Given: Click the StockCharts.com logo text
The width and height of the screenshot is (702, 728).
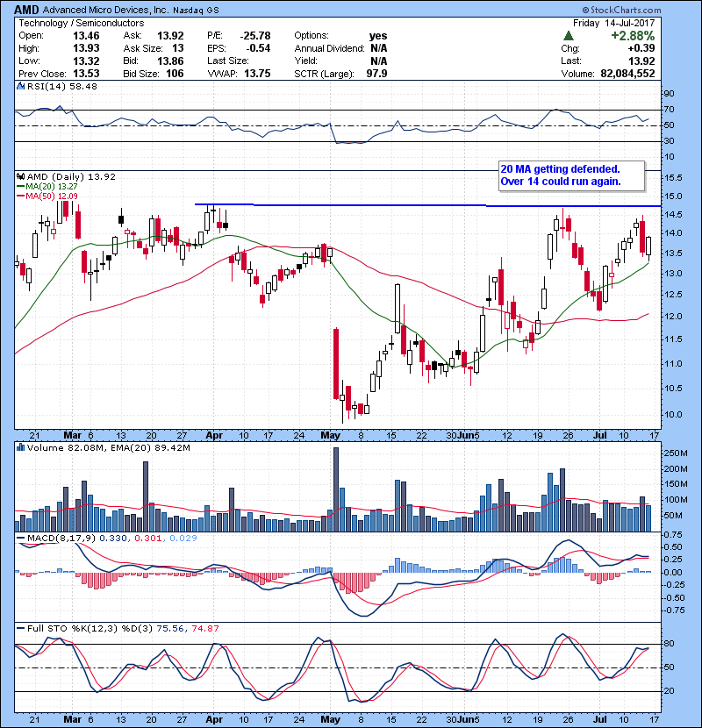Looking at the screenshot, I should [621, 10].
